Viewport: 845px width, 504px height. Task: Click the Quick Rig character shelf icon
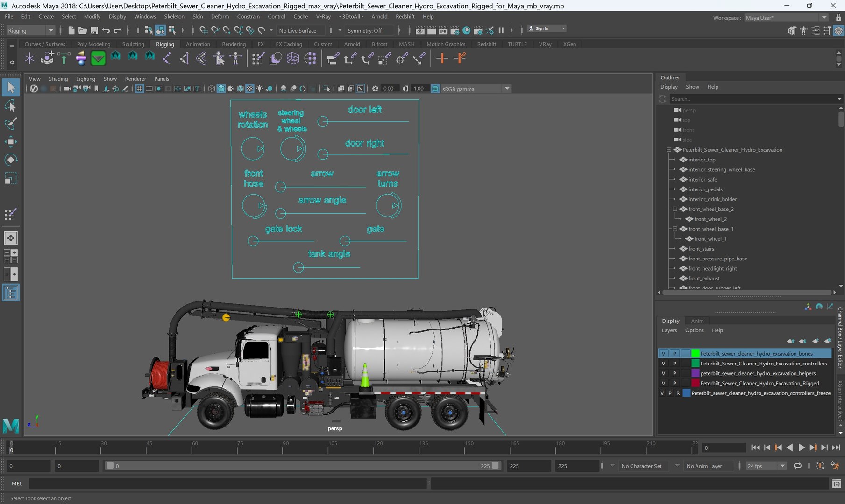coord(219,58)
